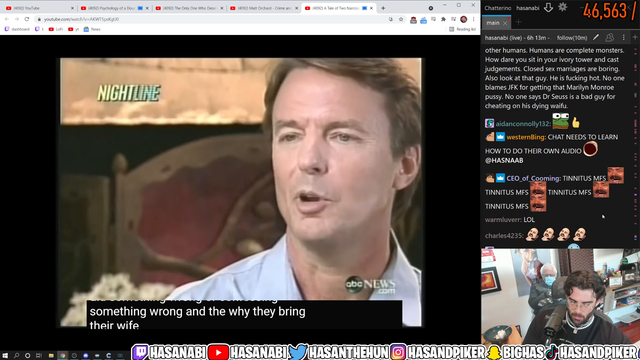
Task: Open the LoFi bookmark
Action: pos(56,29)
